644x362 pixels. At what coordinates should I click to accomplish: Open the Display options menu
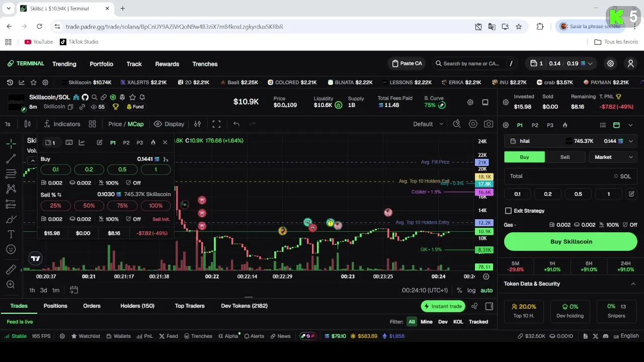click(169, 124)
